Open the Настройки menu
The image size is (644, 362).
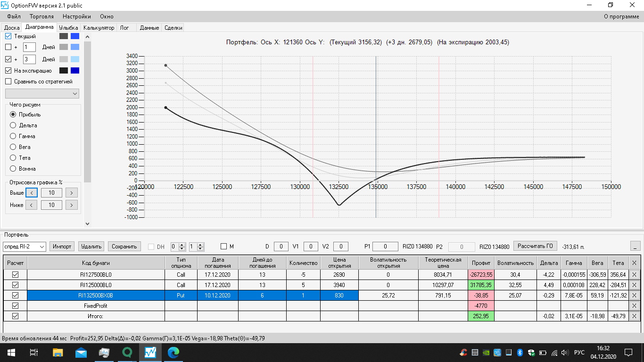click(77, 16)
